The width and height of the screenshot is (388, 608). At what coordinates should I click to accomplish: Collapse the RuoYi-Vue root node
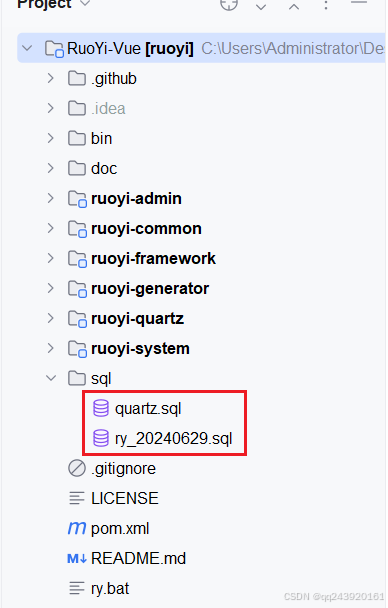(27, 48)
